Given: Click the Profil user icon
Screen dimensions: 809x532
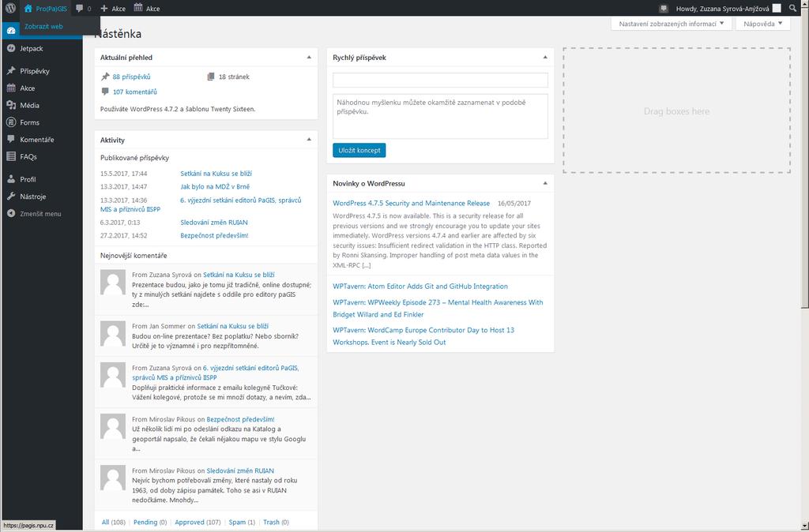Looking at the screenshot, I should pyautogui.click(x=11, y=179).
